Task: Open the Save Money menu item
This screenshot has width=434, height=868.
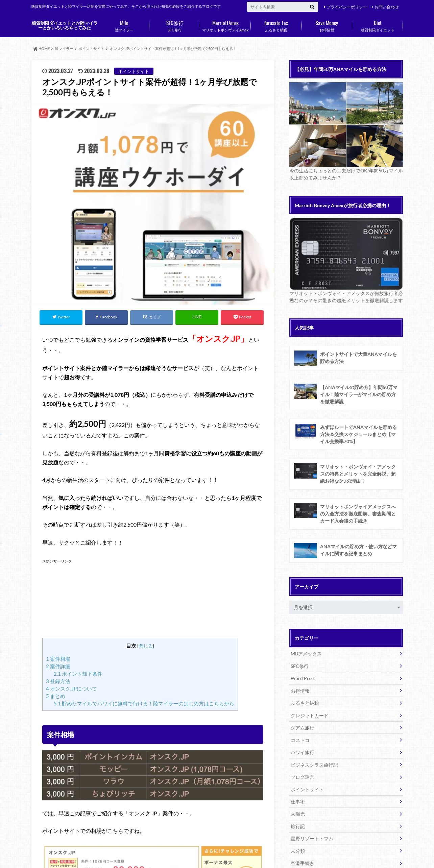Action: [x=327, y=26]
